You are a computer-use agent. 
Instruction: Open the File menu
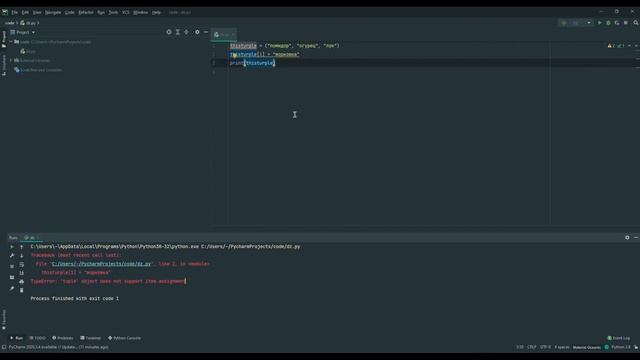(15, 12)
